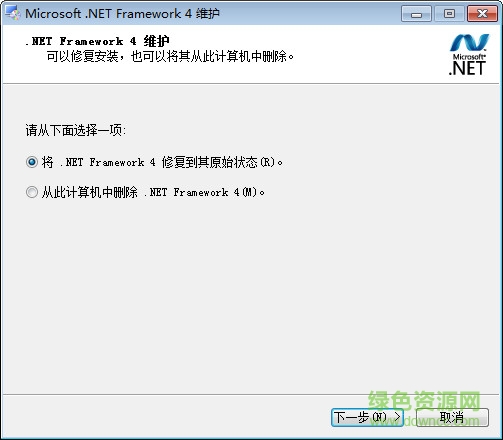Click the 取消 cancel button

coord(452,417)
